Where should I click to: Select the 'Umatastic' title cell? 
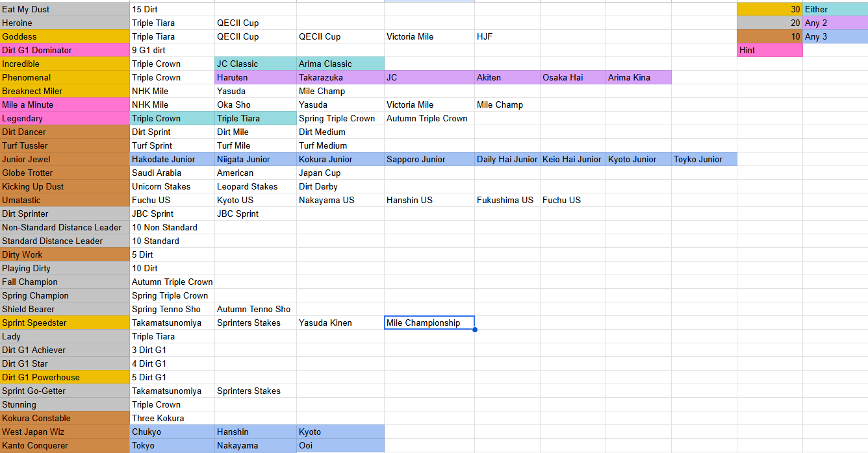tap(65, 200)
